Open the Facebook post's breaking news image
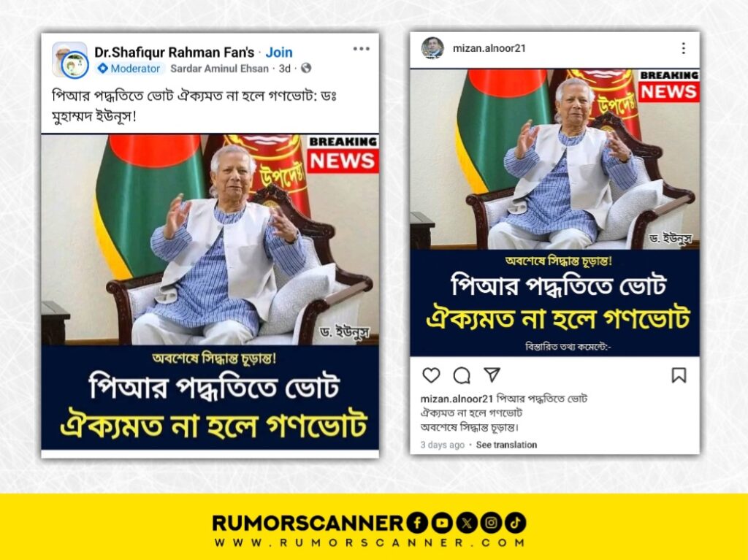The height and width of the screenshot is (560, 748). click(x=210, y=292)
